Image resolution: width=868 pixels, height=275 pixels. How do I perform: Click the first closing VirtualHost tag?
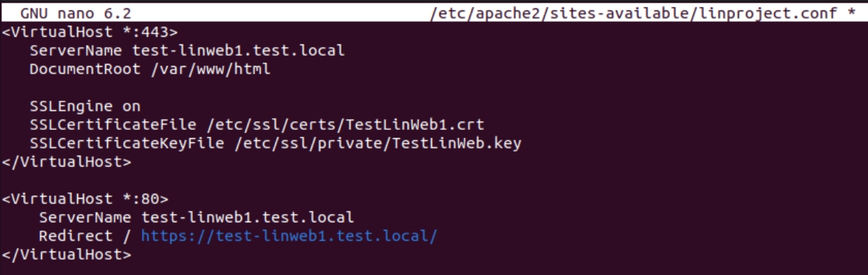[x=66, y=162]
